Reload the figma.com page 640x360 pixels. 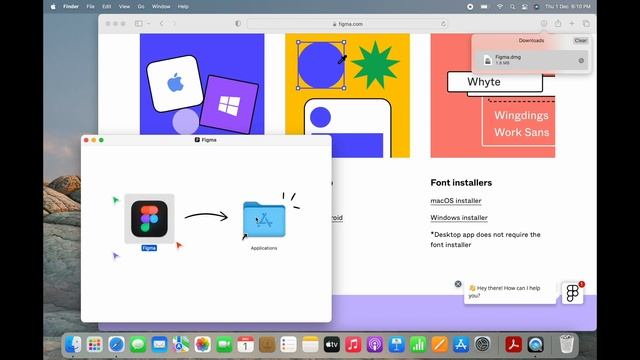(x=443, y=24)
